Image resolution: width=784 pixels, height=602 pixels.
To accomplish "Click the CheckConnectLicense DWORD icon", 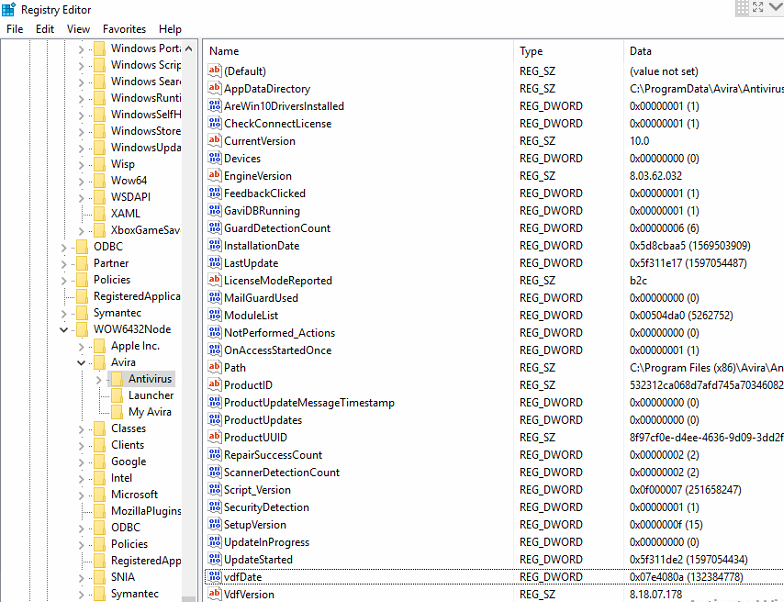I will click(x=214, y=123).
